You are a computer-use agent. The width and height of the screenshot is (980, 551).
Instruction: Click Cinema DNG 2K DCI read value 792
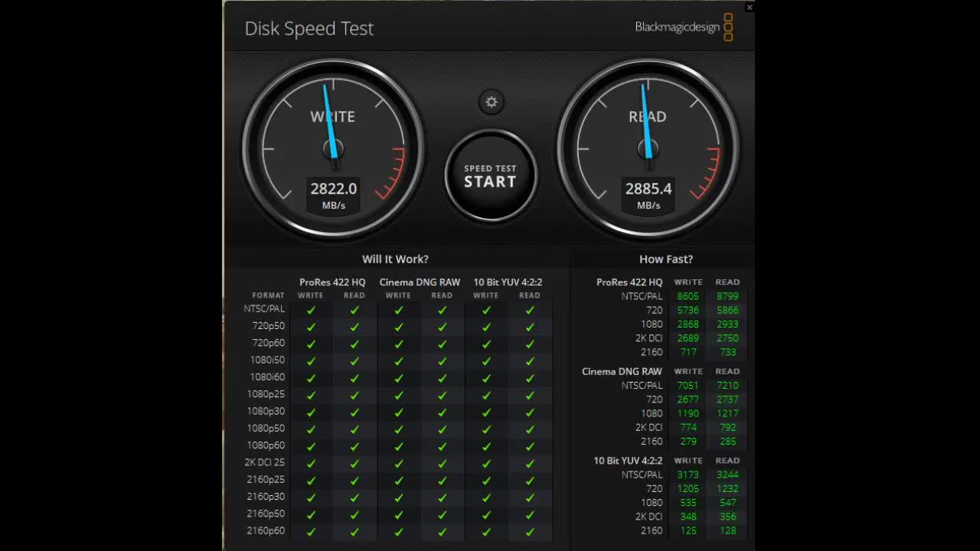click(727, 427)
